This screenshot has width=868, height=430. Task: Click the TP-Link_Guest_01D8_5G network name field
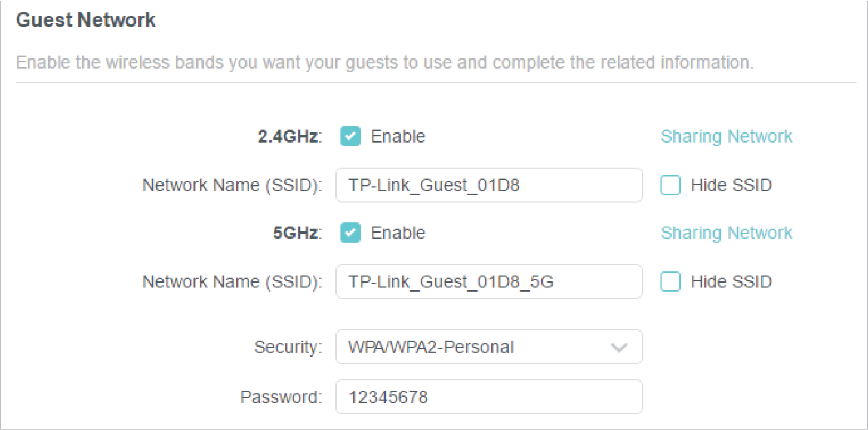click(488, 281)
